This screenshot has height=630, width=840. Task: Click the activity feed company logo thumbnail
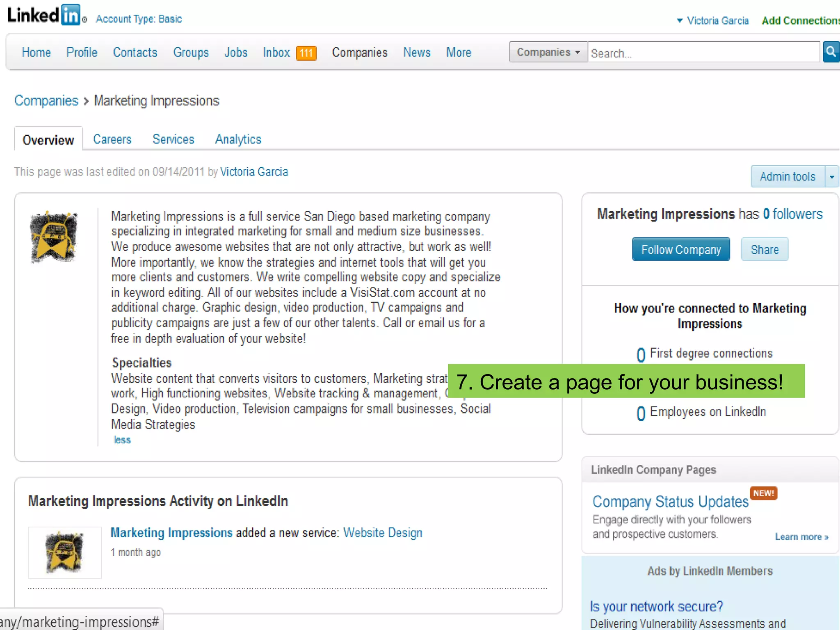pos(64,552)
